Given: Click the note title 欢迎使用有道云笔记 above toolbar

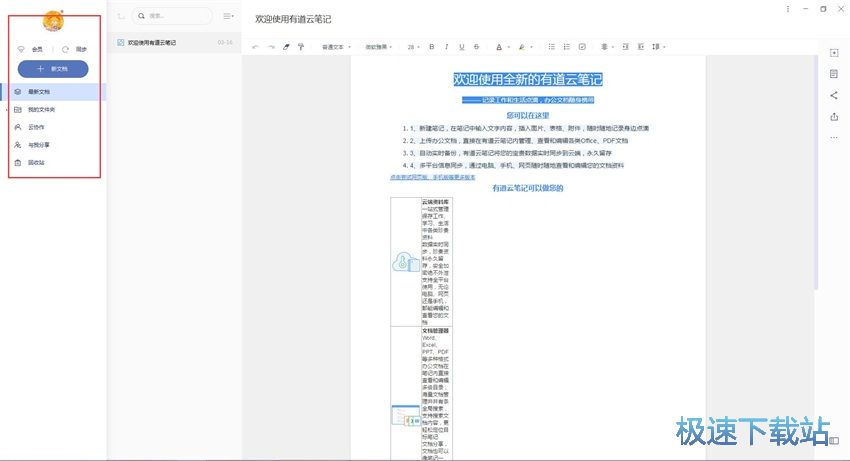Looking at the screenshot, I should 293,19.
